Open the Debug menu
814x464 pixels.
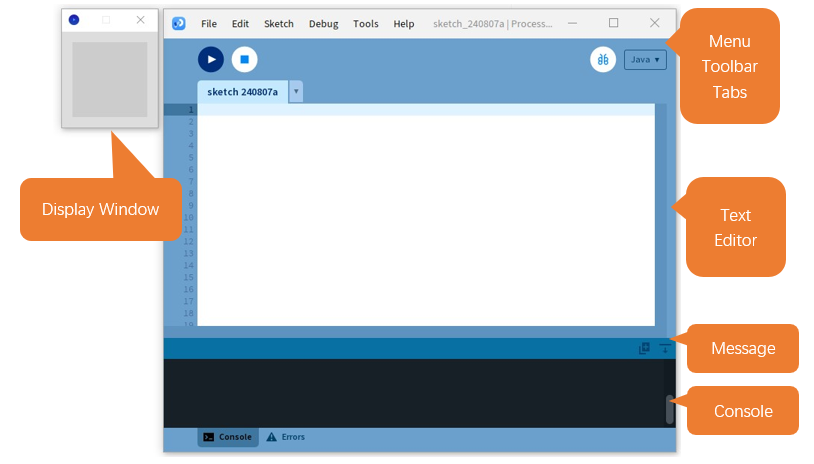point(323,24)
